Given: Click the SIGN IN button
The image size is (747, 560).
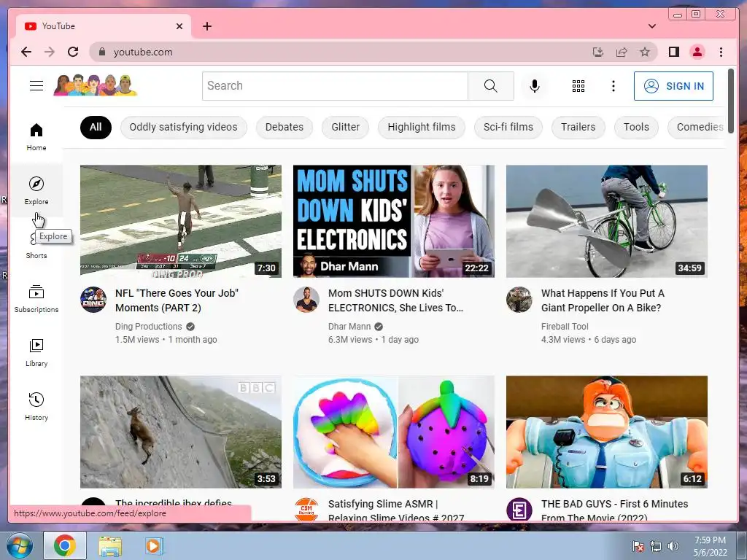Looking at the screenshot, I should [x=673, y=86].
